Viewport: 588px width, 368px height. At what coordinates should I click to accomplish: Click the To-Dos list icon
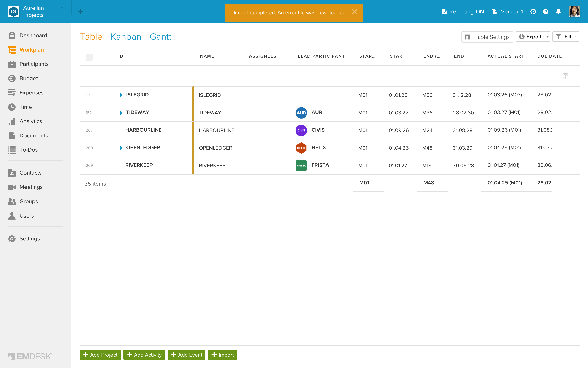point(12,150)
